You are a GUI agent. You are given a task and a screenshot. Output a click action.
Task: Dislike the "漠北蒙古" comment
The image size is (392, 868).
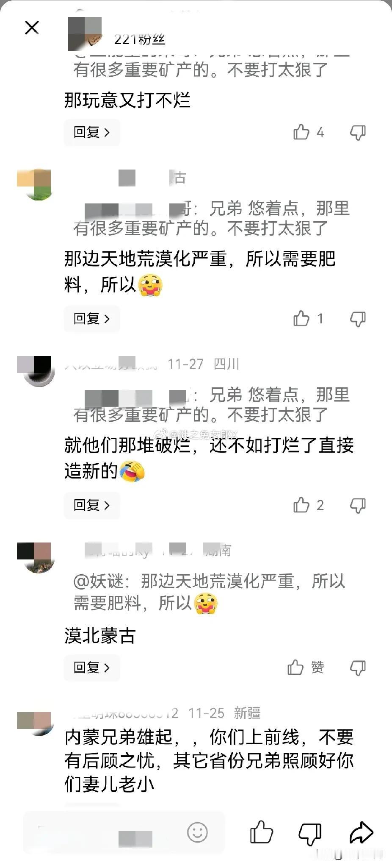(358, 668)
